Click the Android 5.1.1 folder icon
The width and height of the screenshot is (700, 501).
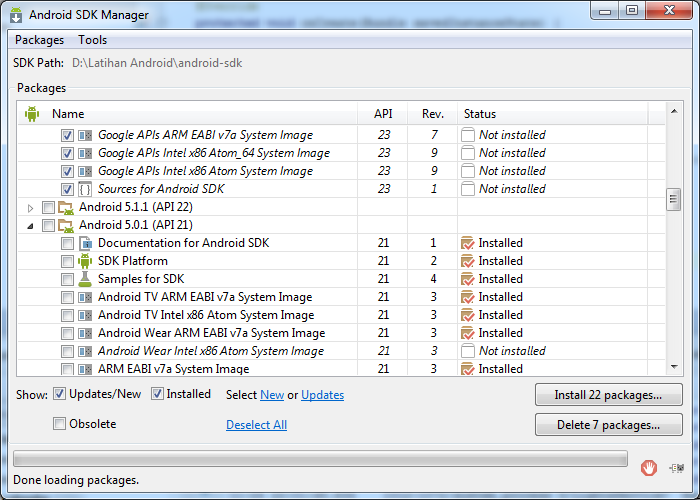[x=66, y=207]
